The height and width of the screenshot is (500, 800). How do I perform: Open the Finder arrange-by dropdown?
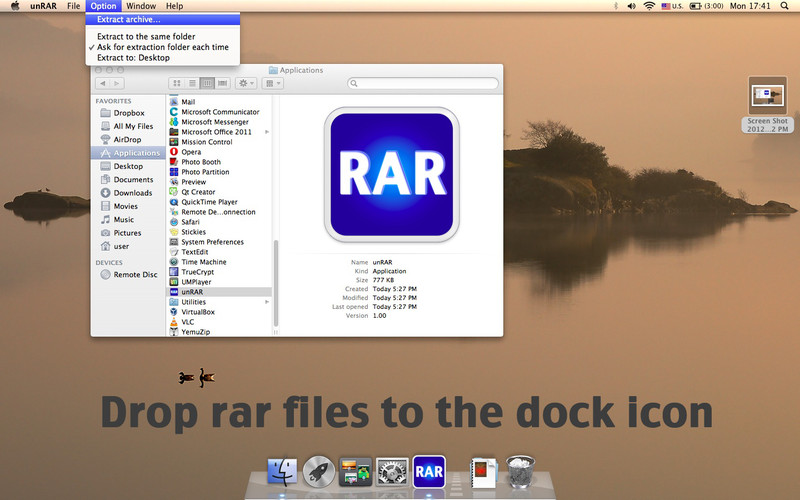[x=274, y=83]
